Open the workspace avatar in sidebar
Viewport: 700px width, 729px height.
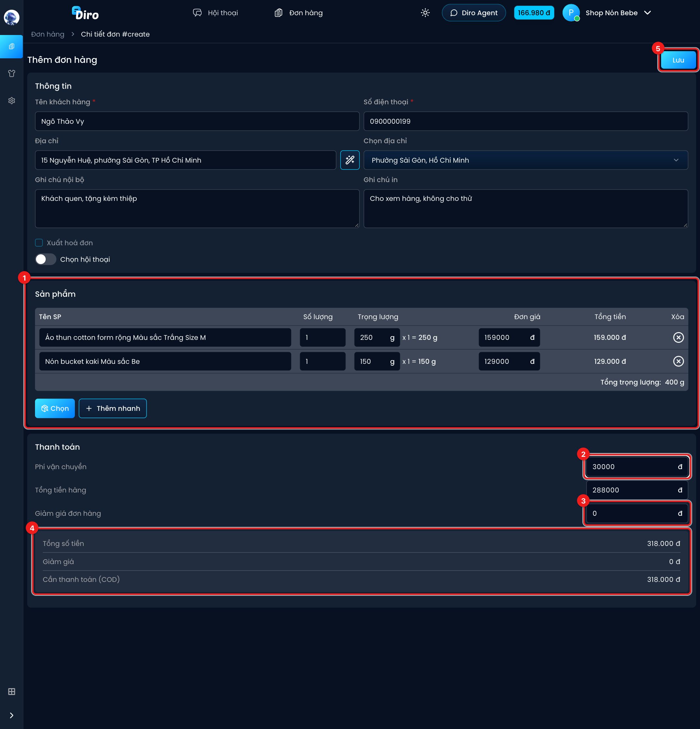[12, 17]
